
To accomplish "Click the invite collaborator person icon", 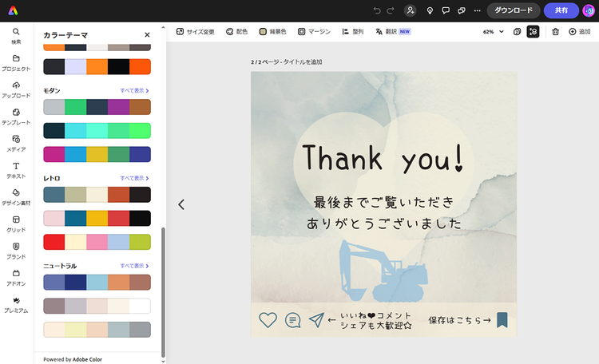I will click(x=411, y=10).
